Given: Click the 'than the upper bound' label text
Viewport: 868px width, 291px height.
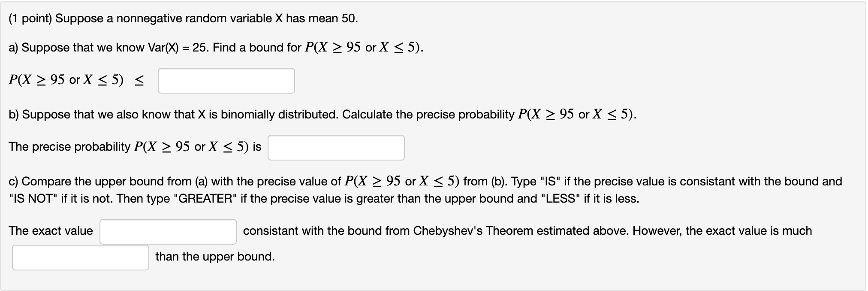Looking at the screenshot, I should [x=215, y=256].
